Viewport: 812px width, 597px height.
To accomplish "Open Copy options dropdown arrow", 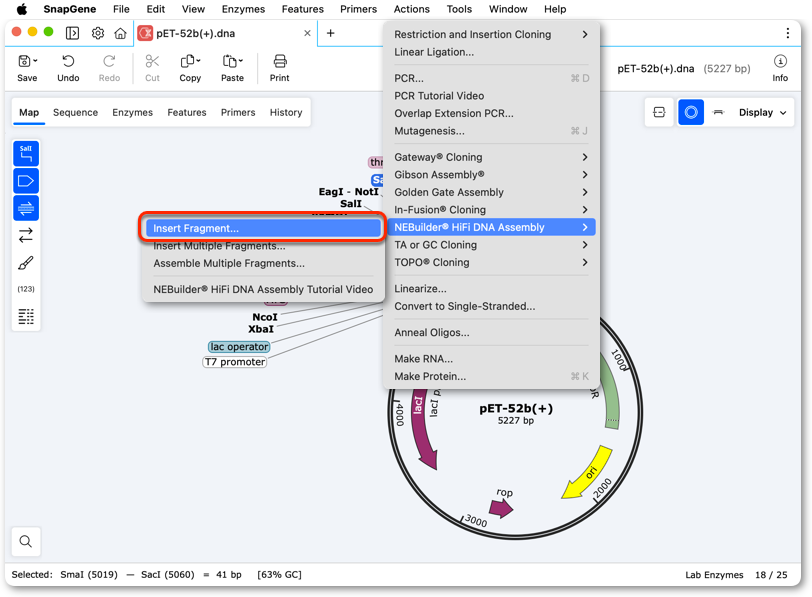I will pos(198,61).
